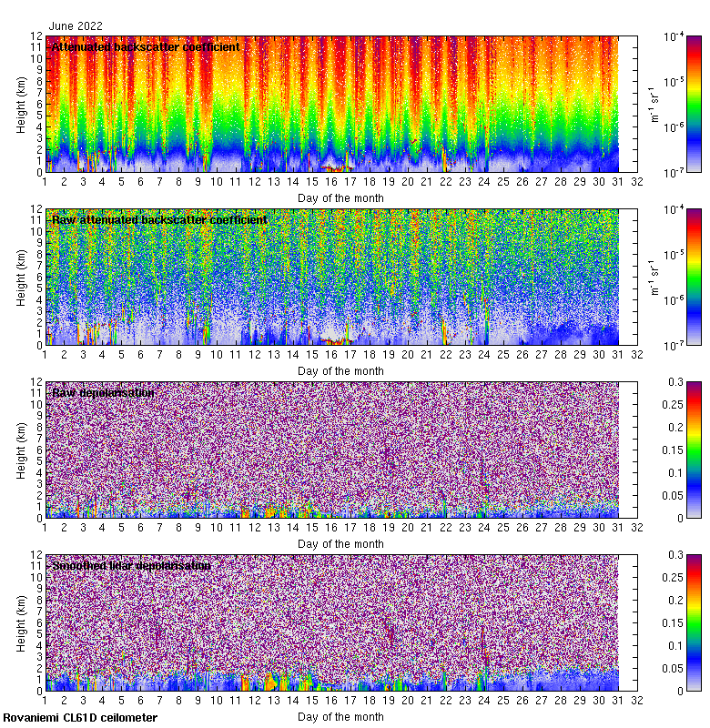Image resolution: width=710 pixels, height=728 pixels.
Task: Click the 'Attenuated backscatter coefficient' plot title
Action: [146, 47]
